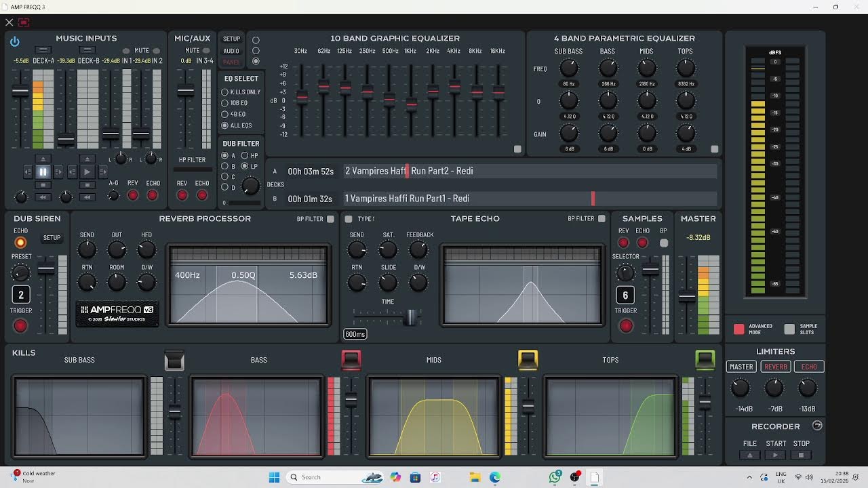Select 4B EQ option
Image resolution: width=868 pixels, height=488 pixels.
click(224, 114)
